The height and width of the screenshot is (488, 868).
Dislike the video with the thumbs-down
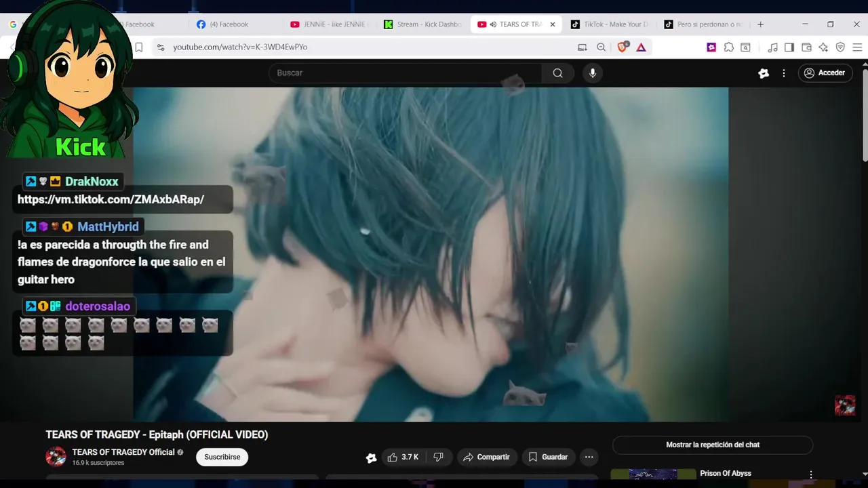click(439, 457)
